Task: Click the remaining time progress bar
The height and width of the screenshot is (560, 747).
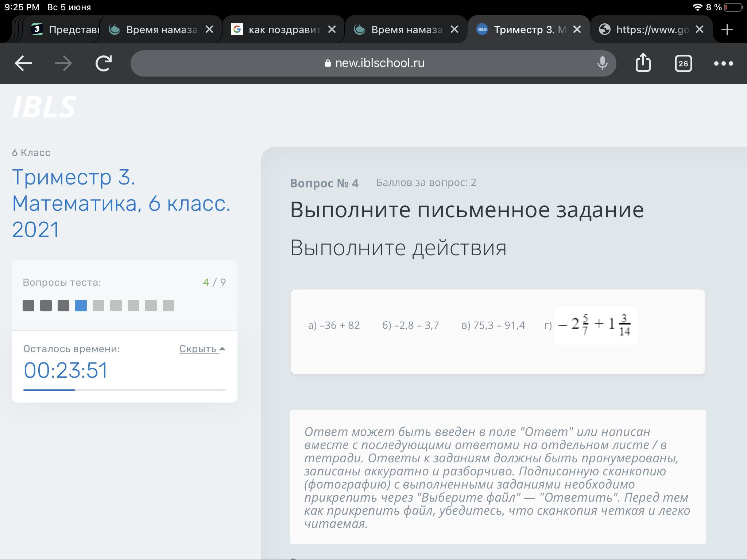Action: [x=124, y=390]
